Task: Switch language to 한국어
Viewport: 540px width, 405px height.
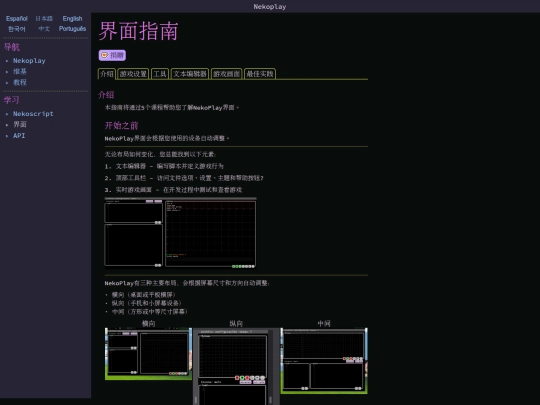Action: point(17,29)
